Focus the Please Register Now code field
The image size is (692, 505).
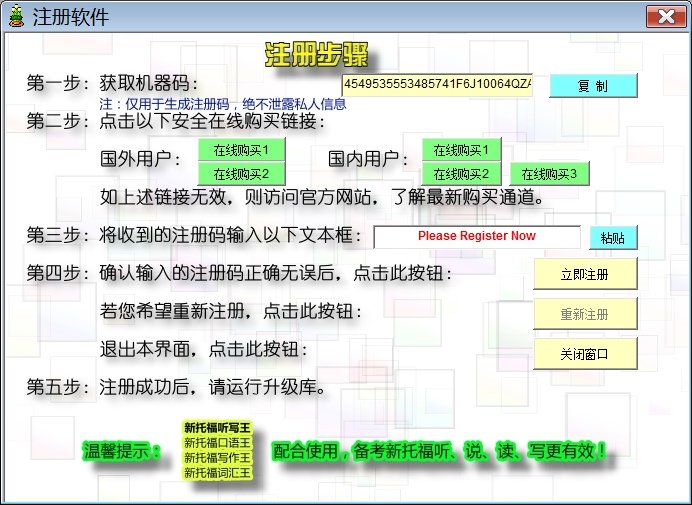[x=477, y=237]
